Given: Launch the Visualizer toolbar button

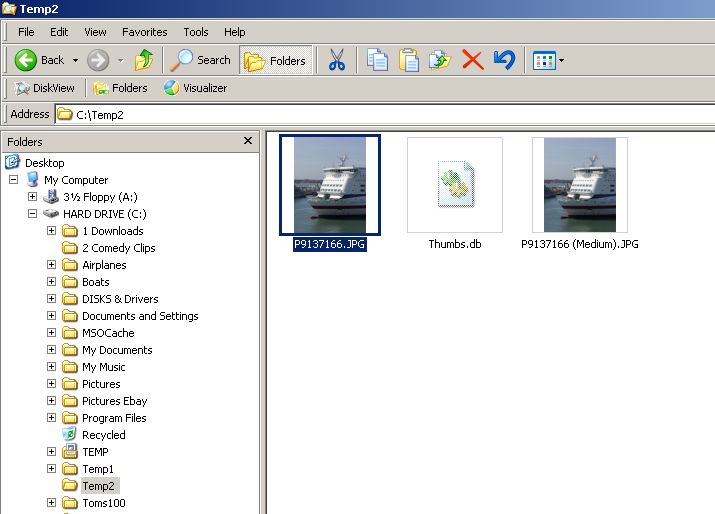Looking at the screenshot, I should coord(195,88).
